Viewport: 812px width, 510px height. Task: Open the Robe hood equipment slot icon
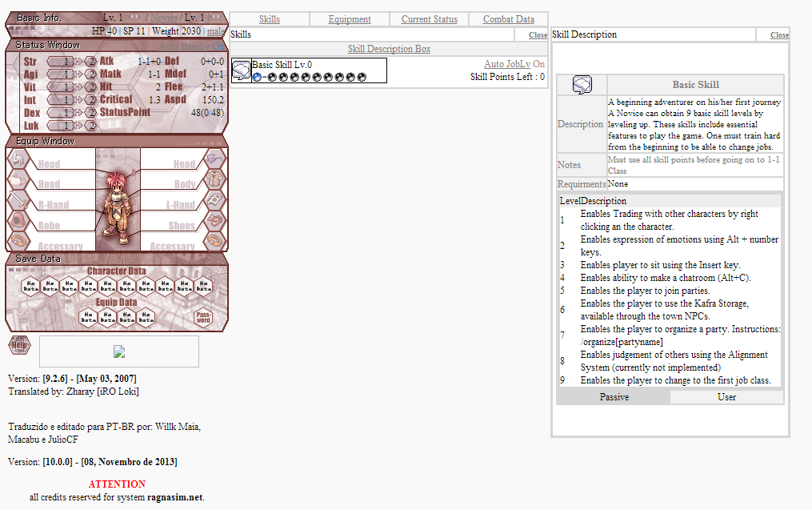click(18, 220)
